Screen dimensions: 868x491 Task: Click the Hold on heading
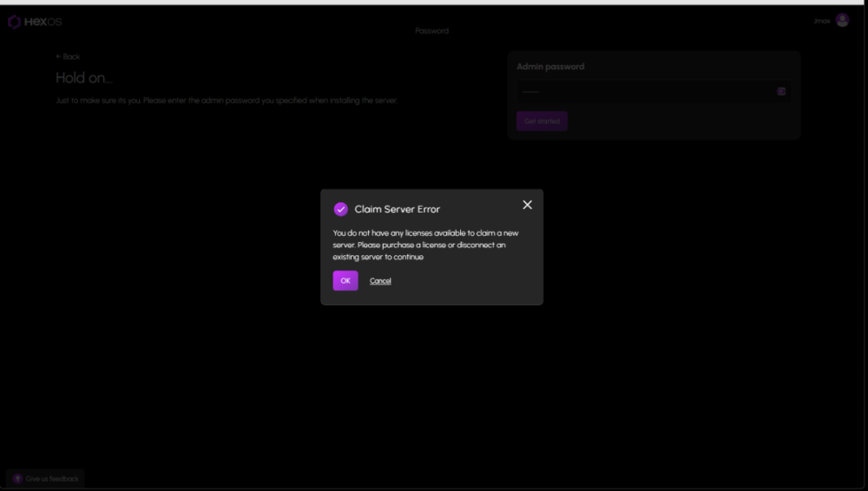tap(84, 78)
